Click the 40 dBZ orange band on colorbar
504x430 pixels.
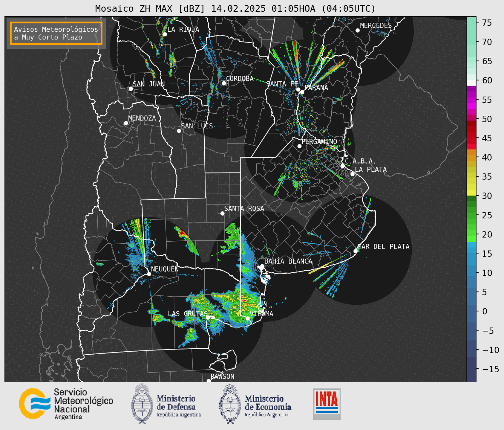coord(471,157)
